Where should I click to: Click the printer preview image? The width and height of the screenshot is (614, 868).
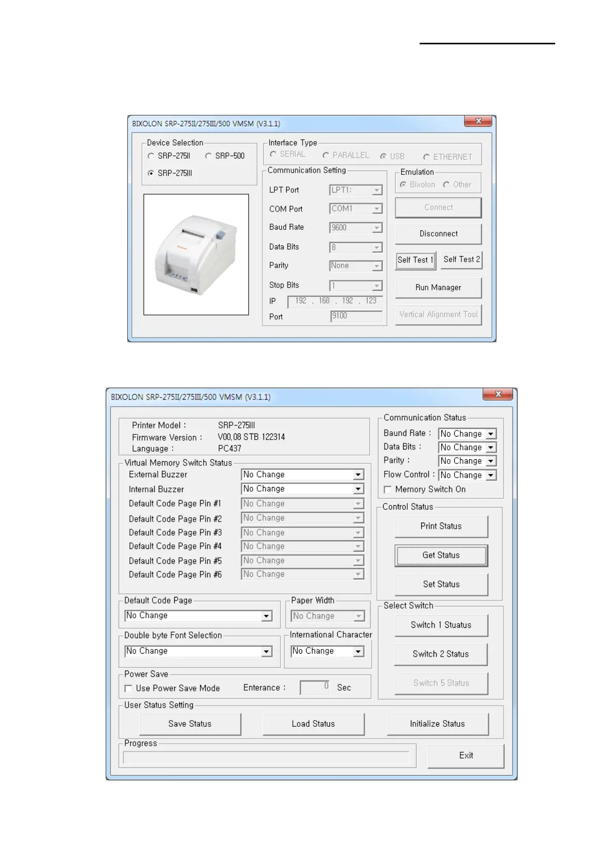point(196,255)
